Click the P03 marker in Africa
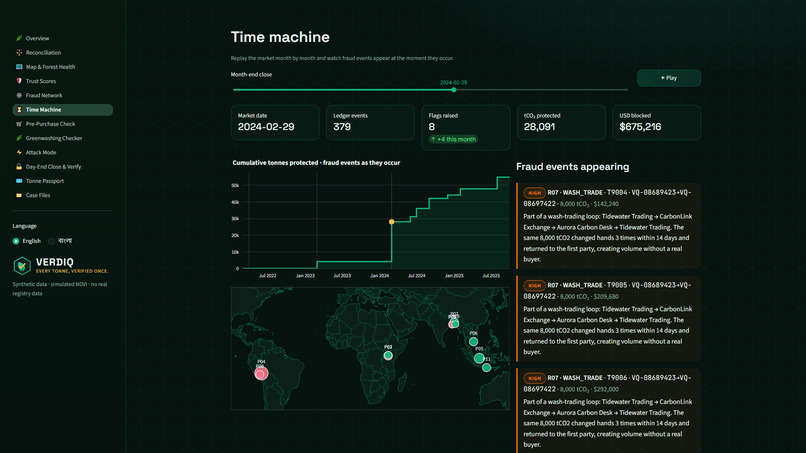This screenshot has height=453, width=806. pyautogui.click(x=388, y=355)
